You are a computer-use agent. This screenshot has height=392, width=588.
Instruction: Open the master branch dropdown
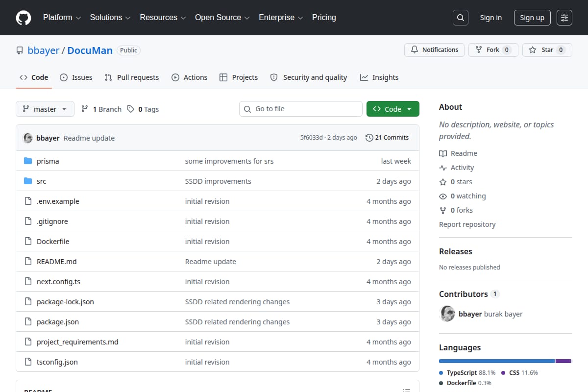pos(45,109)
